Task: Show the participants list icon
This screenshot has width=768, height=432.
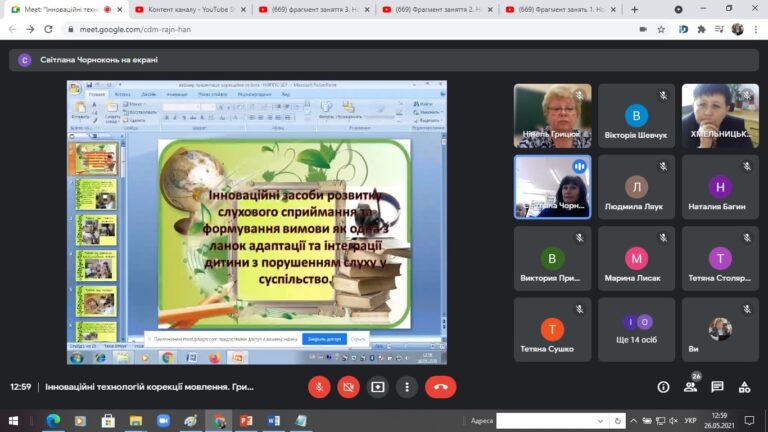Action: [x=691, y=387]
